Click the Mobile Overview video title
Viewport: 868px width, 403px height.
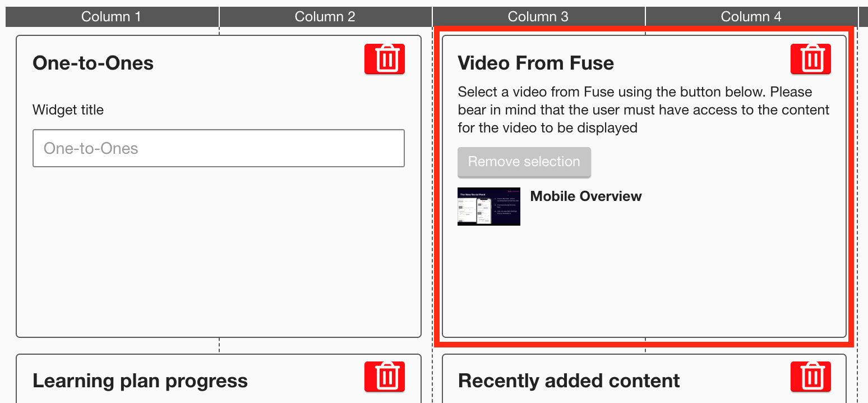(586, 196)
